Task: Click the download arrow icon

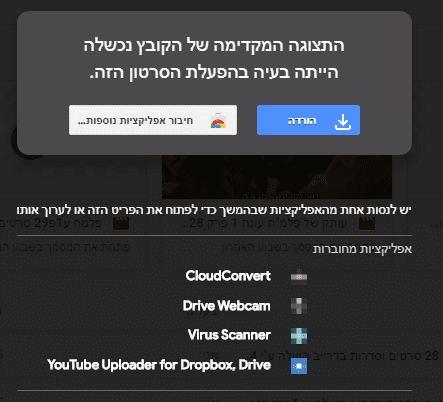Action: (343, 122)
